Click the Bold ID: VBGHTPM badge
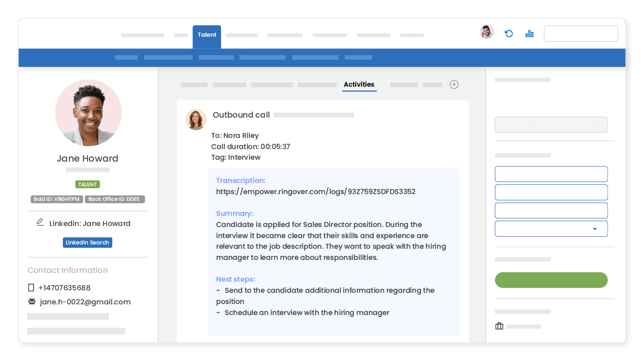 tap(57, 199)
